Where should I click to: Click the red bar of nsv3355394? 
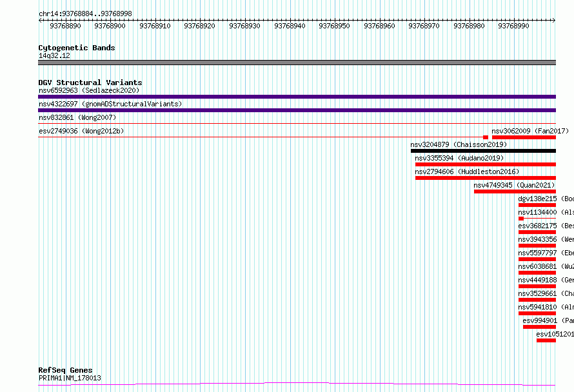486,164
